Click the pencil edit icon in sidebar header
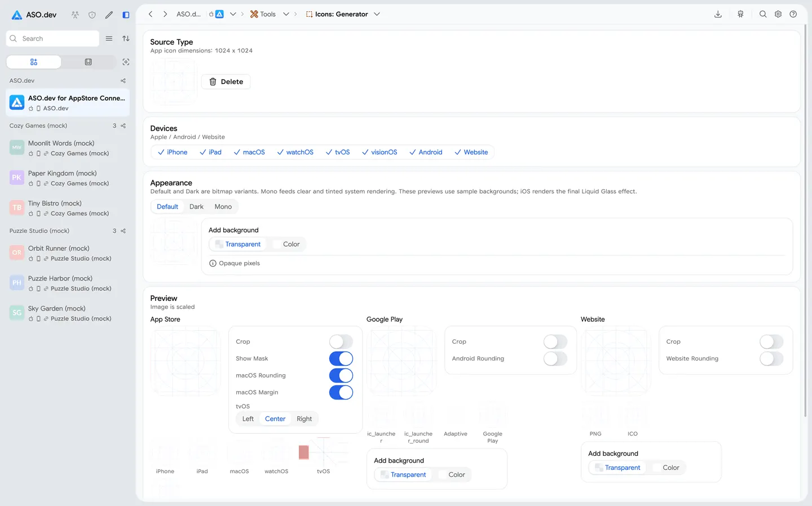 109,15
